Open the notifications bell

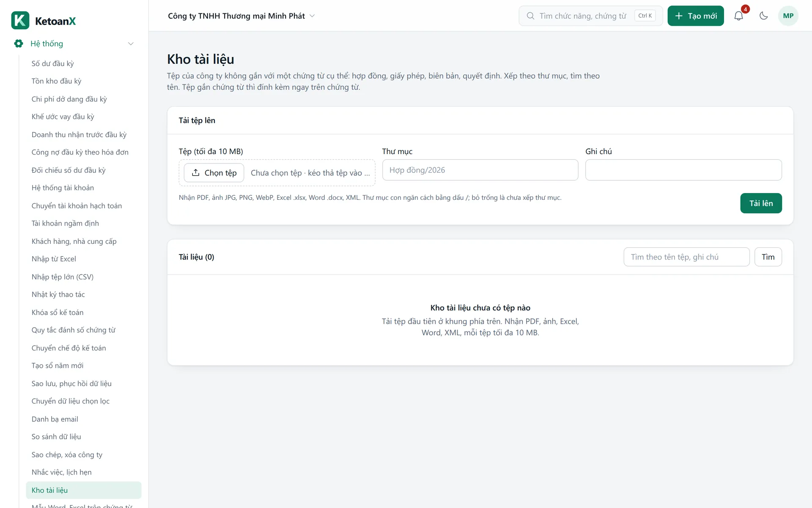point(738,16)
